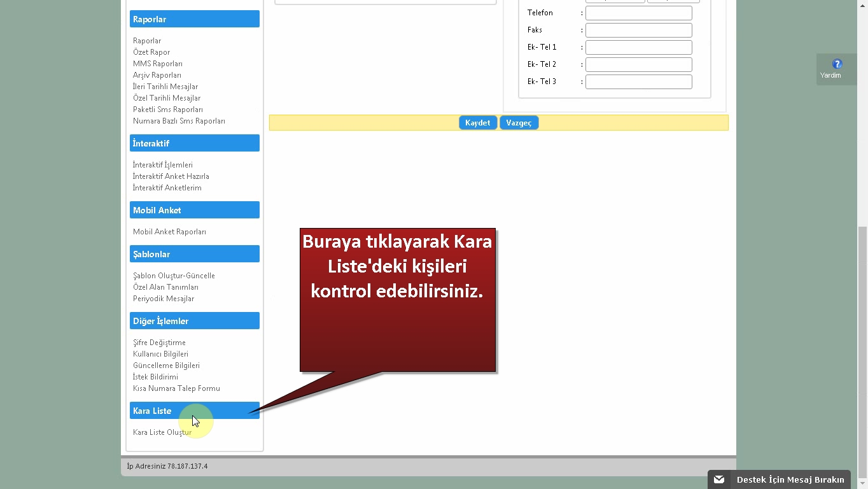Click the envelope icon in support bar
The image size is (868, 489).
point(719,479)
